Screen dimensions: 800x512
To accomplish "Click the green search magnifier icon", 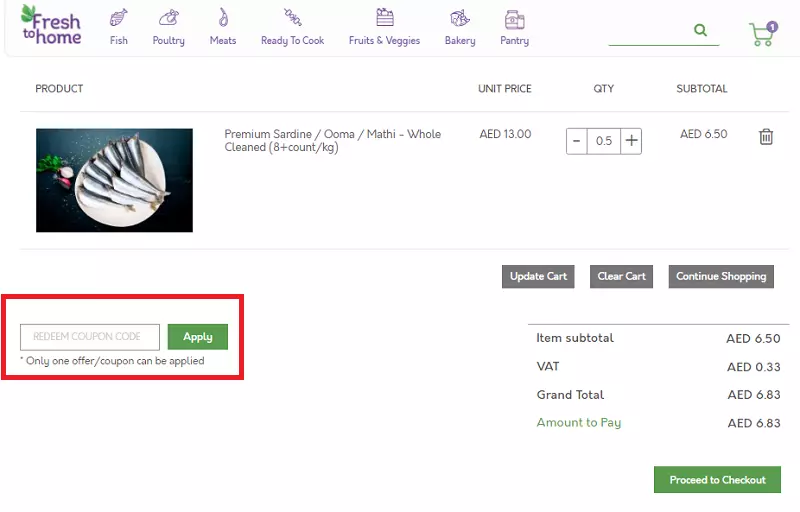I will [701, 30].
